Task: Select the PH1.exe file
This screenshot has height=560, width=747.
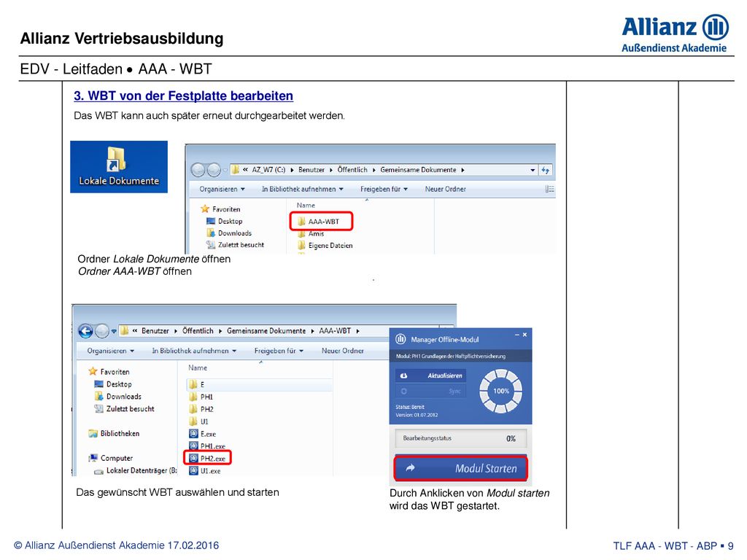Action: pyautogui.click(x=207, y=446)
